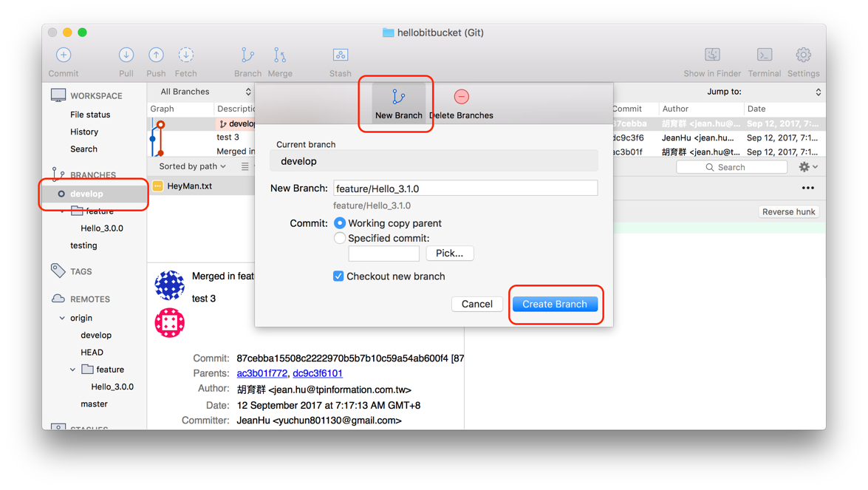Screen dimensions: 868x490
Task: Click the Search field in diff pane
Action: click(731, 167)
